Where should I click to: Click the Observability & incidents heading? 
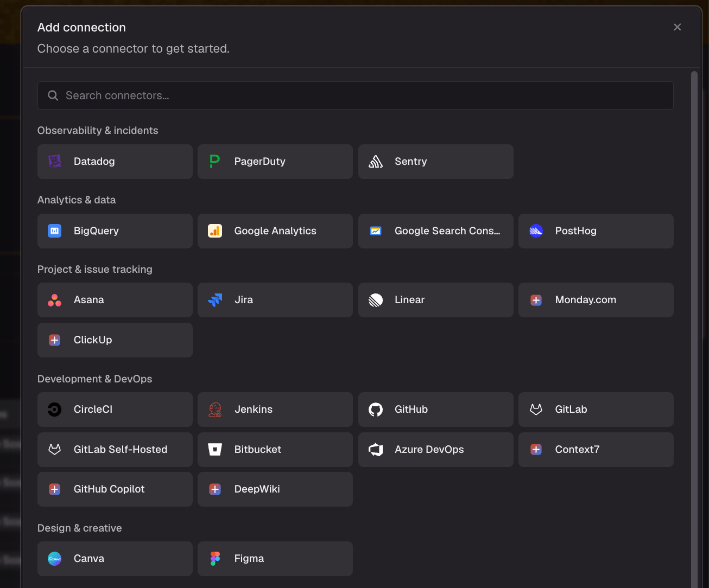pyautogui.click(x=98, y=131)
